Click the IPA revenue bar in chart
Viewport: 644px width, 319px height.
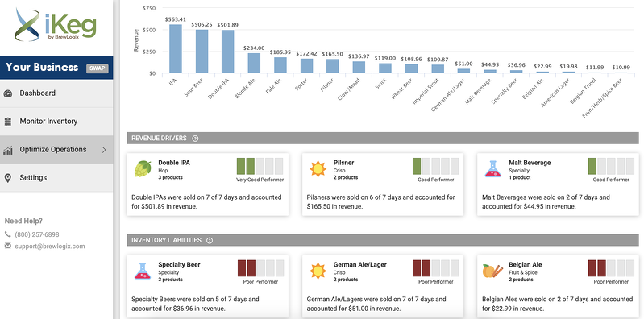[176, 49]
